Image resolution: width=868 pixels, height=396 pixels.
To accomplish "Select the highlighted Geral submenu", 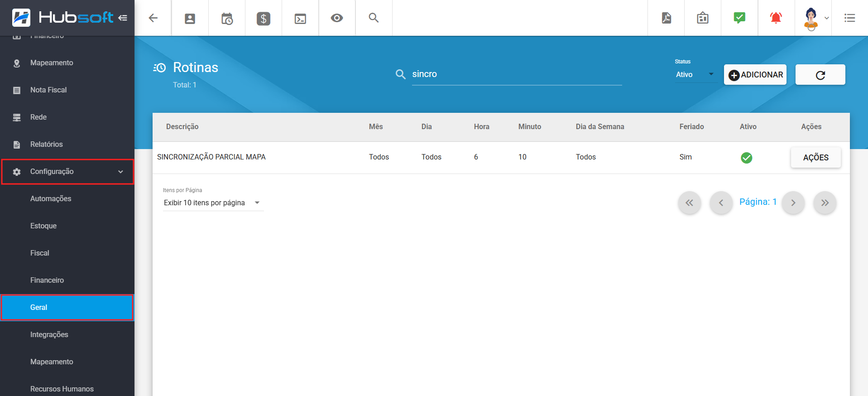I will [x=67, y=307].
